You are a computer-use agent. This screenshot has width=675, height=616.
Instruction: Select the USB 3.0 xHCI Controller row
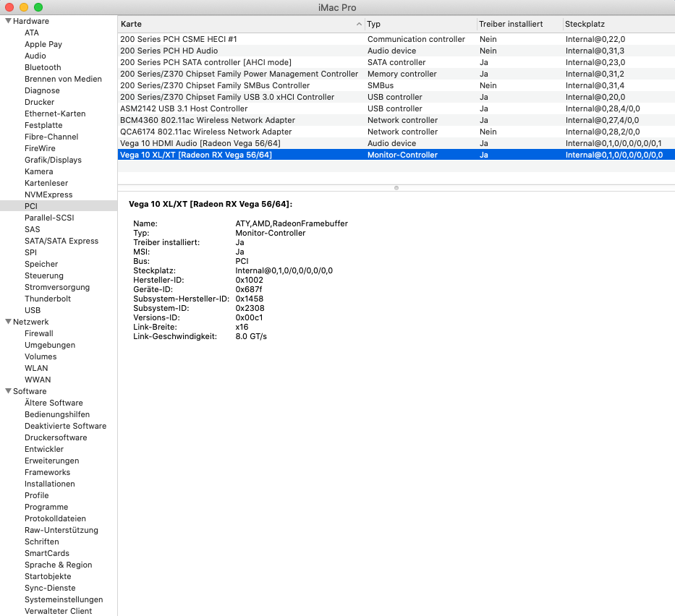(396, 97)
